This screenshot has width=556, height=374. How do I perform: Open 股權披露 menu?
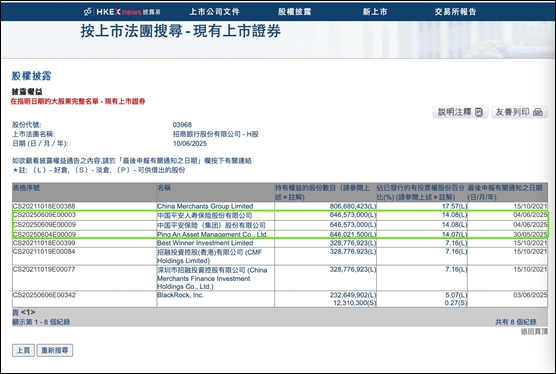pos(294,12)
